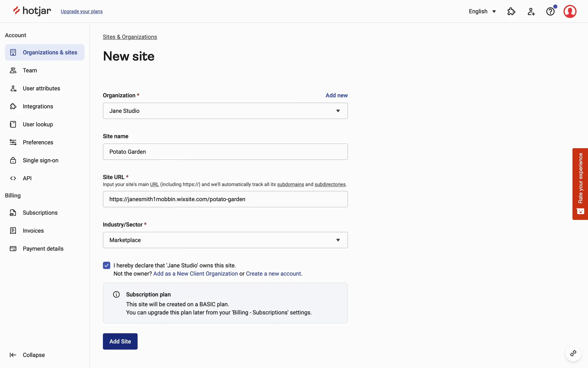Open the English language selector
The image size is (588, 368).
pos(482,11)
